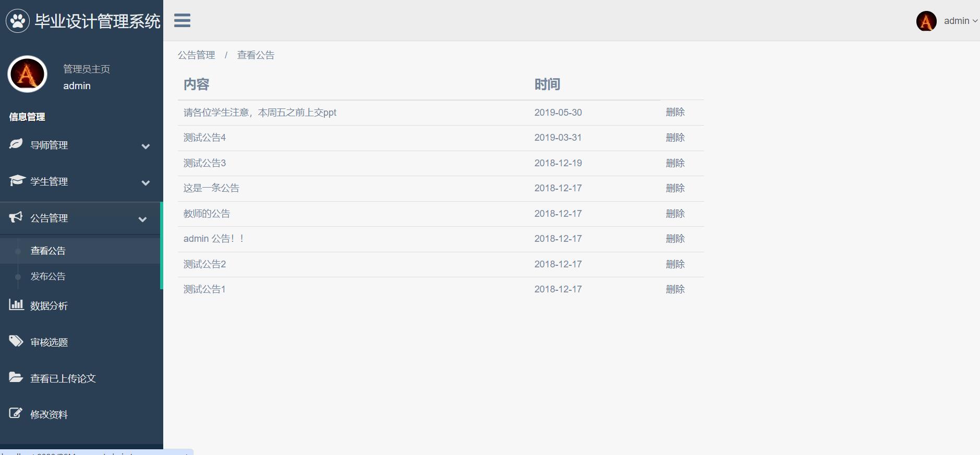The image size is (980, 455).
Task: Click megaphone icon for 公告管理
Action: pyautogui.click(x=16, y=217)
